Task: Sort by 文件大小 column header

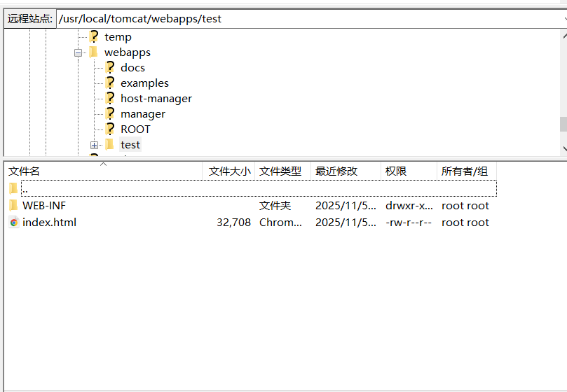Action: pyautogui.click(x=229, y=171)
